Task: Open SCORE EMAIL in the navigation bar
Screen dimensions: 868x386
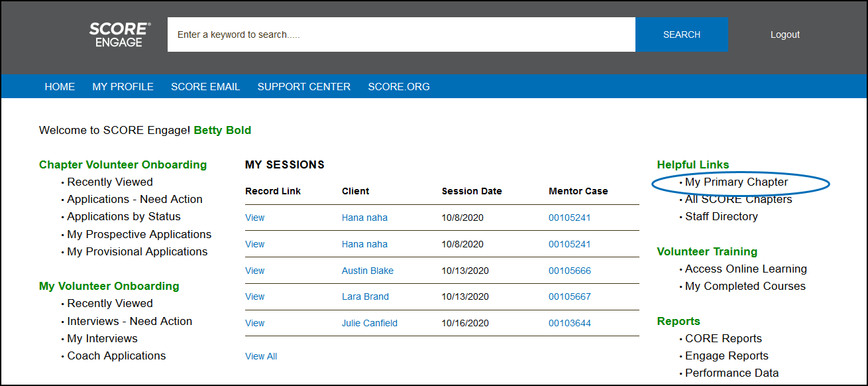Action: point(205,87)
